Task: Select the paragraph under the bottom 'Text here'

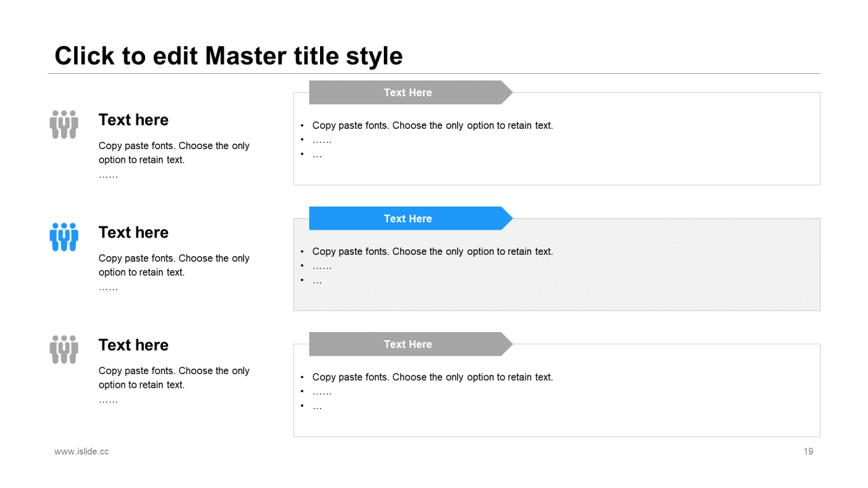Action: [x=174, y=385]
